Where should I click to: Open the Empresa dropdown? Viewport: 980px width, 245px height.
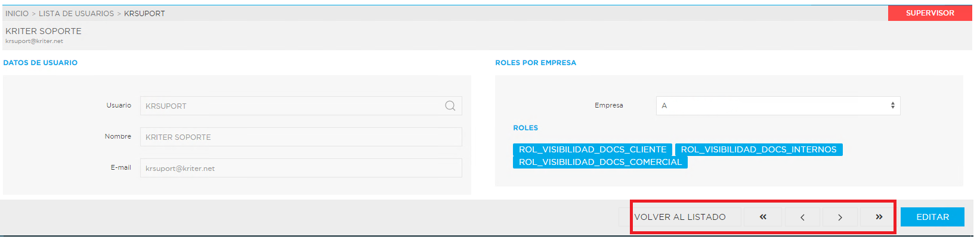(778, 106)
